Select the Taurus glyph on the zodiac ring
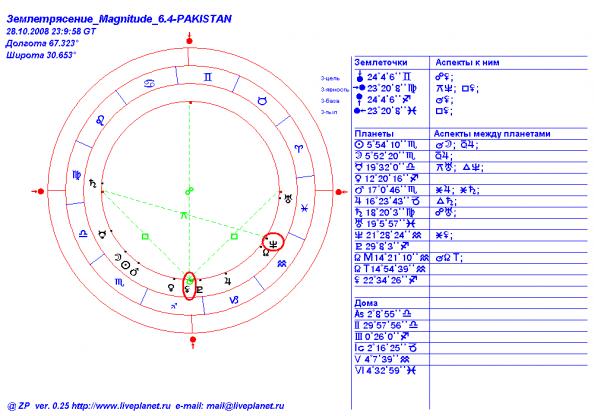 pos(262,101)
